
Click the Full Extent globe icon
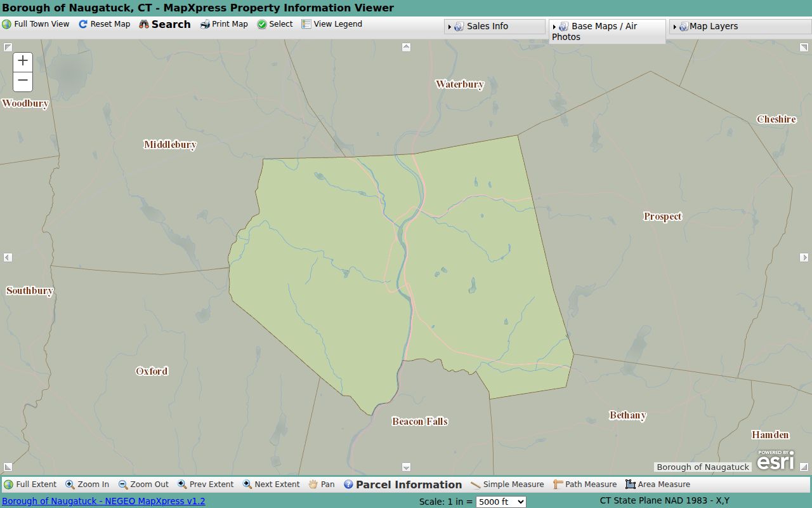8,485
